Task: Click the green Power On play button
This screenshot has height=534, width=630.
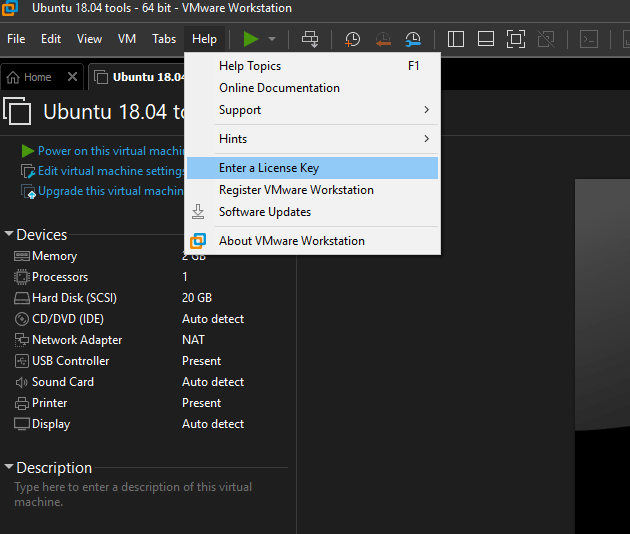Action: pyautogui.click(x=251, y=39)
